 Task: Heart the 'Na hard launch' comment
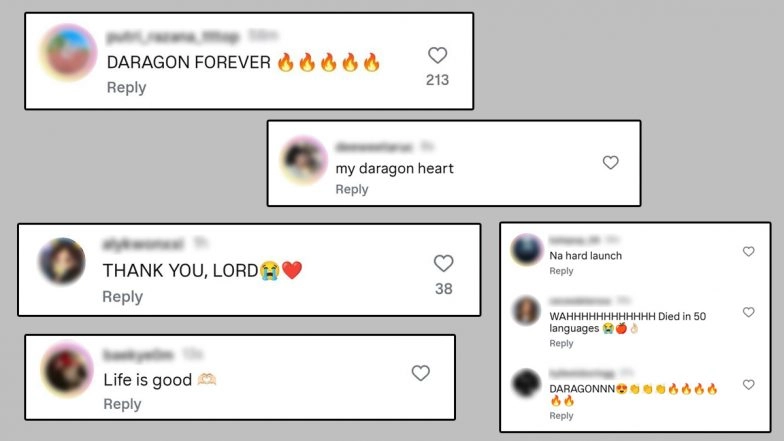748,251
